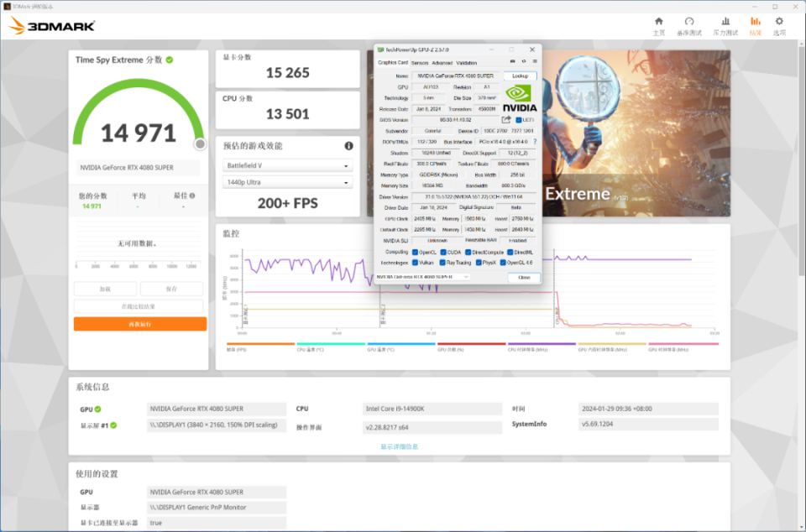Click the NVIDIA logo in GPU-Z

(x=520, y=98)
